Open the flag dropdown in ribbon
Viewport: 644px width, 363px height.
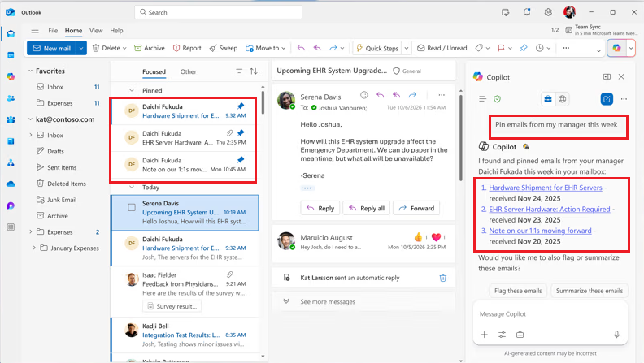pyautogui.click(x=510, y=49)
